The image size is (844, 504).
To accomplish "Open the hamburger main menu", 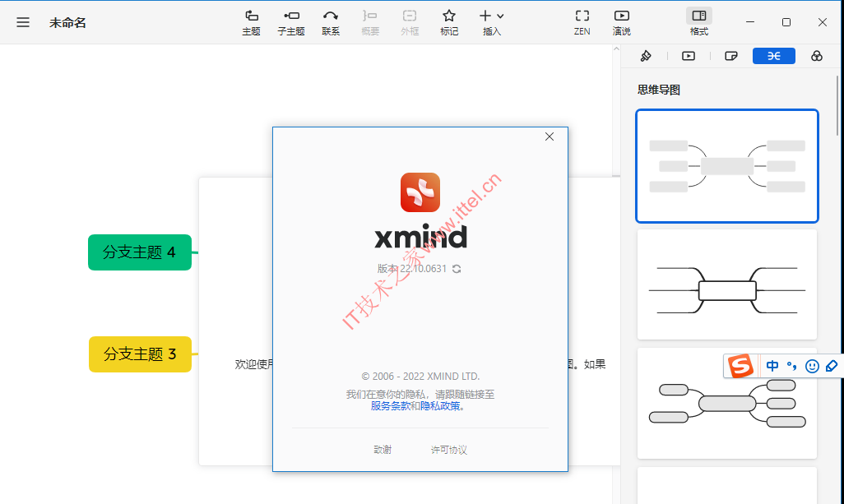I will (x=22, y=22).
